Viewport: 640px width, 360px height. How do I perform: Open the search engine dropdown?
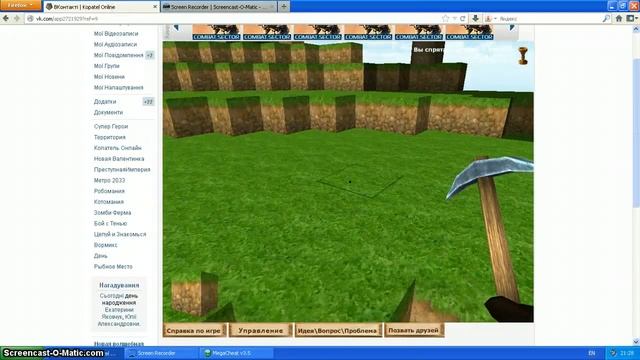point(490,18)
